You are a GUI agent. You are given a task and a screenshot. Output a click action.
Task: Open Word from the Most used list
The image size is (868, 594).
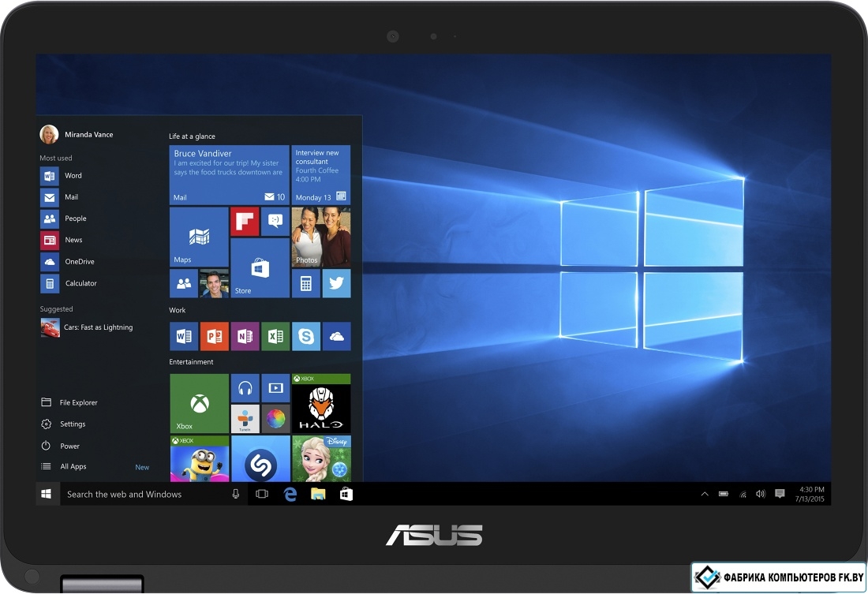pyautogui.click(x=61, y=176)
